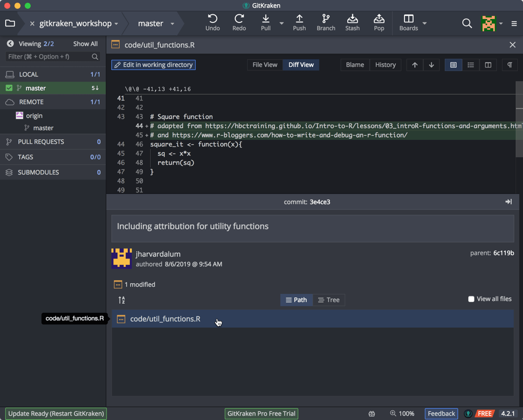Open the Feedback button

(441, 414)
